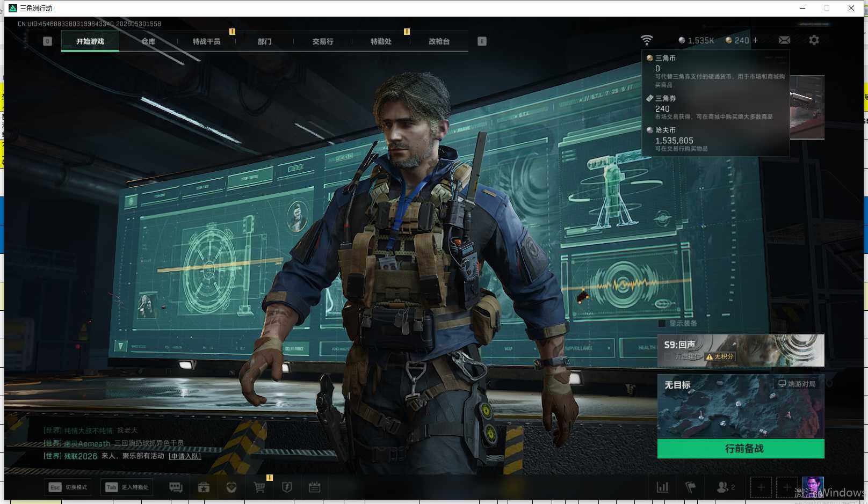Click the 申请入队 link in world chat
The width and height of the screenshot is (868, 504).
tap(185, 456)
